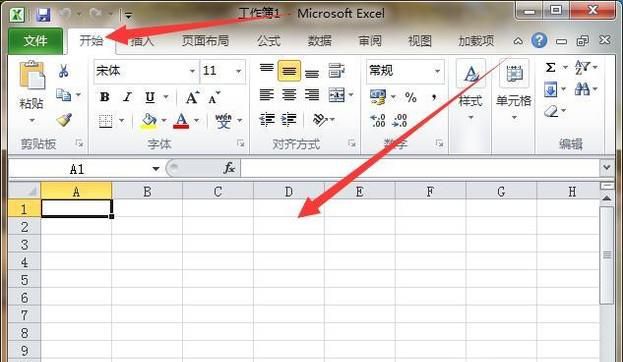
Task: Toggle Wrap Text
Action: pos(337,71)
